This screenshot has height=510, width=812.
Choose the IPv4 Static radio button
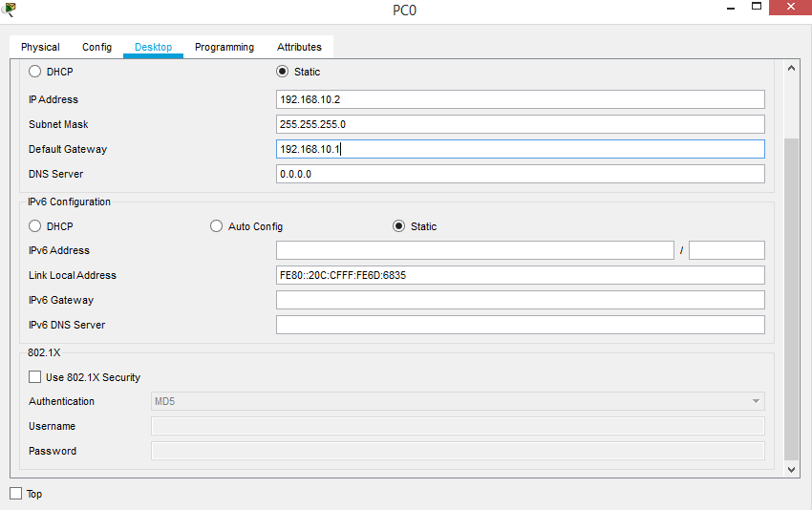click(x=282, y=72)
